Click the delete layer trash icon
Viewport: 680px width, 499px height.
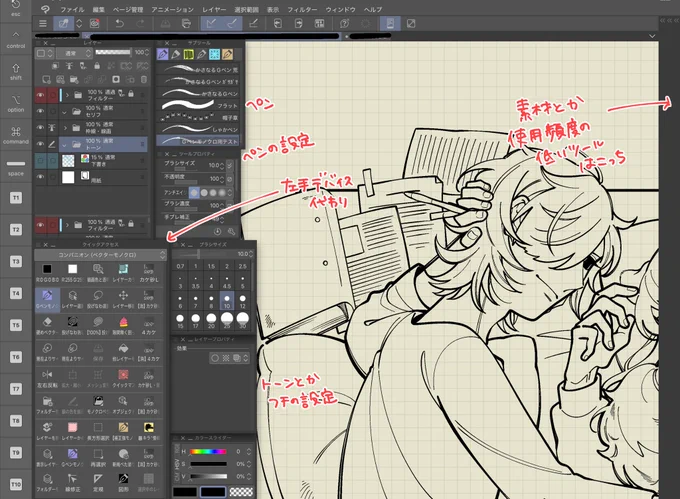[144, 79]
